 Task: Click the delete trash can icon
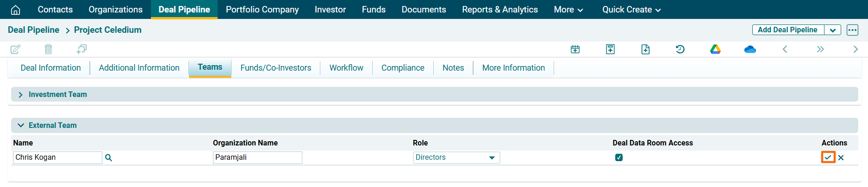48,49
